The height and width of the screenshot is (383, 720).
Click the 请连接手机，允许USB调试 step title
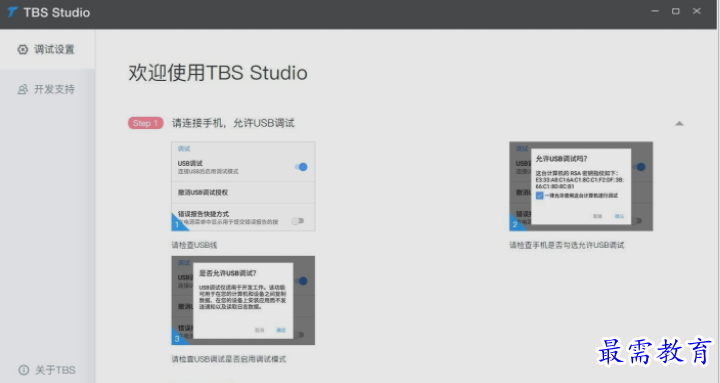tap(233, 123)
